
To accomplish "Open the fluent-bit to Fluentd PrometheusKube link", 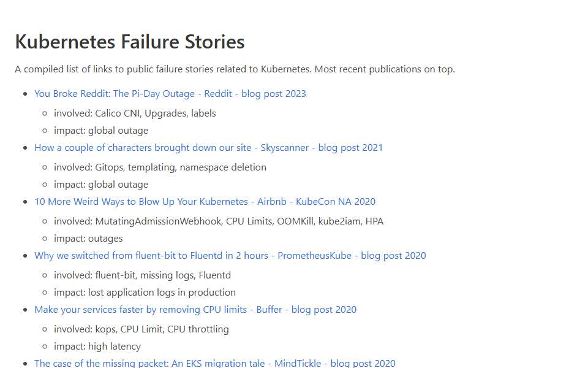I will [x=230, y=256].
